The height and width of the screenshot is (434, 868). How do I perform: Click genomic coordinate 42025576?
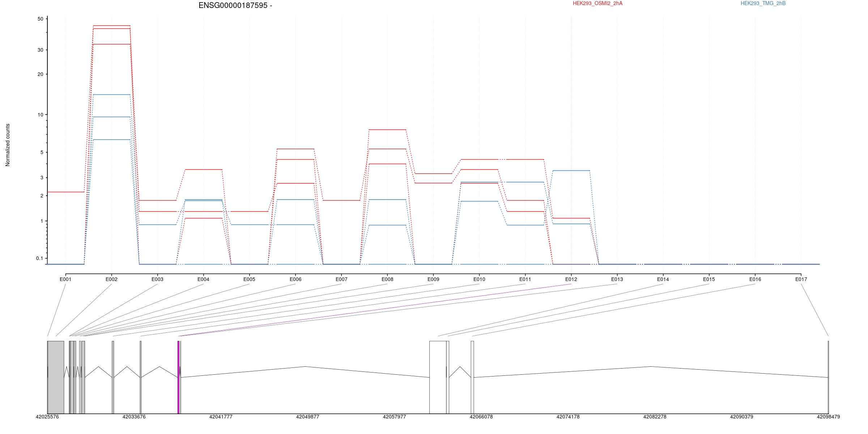(47, 417)
